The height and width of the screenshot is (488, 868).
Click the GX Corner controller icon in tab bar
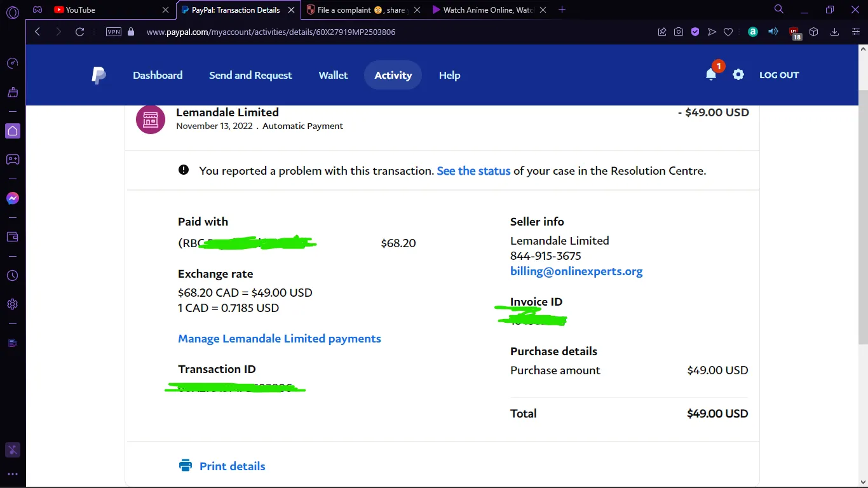point(37,10)
